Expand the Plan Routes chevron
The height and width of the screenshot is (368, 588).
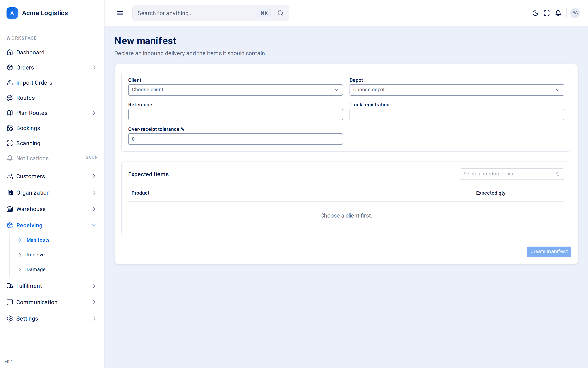(x=94, y=113)
